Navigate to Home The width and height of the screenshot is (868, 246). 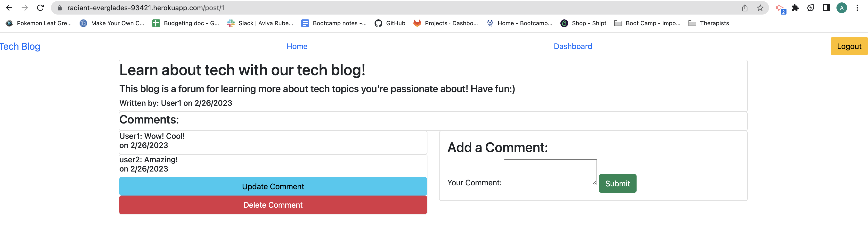tap(296, 46)
